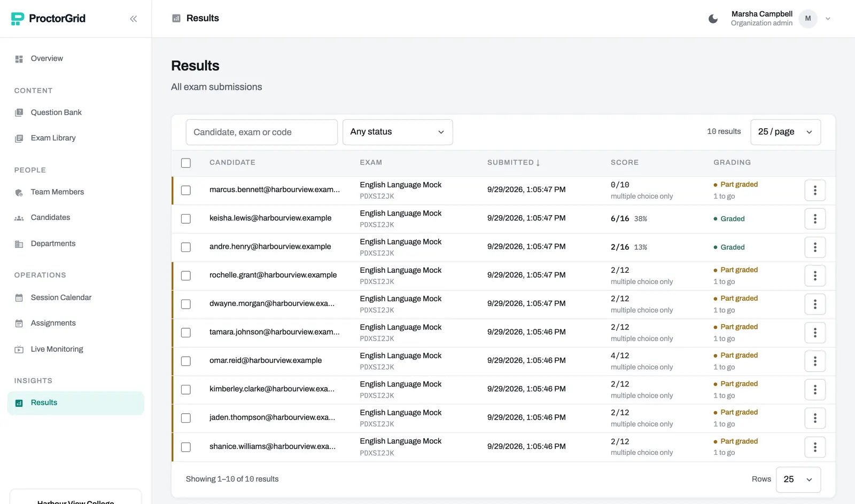This screenshot has height=504, width=855.
Task: Click the Exam Library sidebar icon
Action: (19, 138)
